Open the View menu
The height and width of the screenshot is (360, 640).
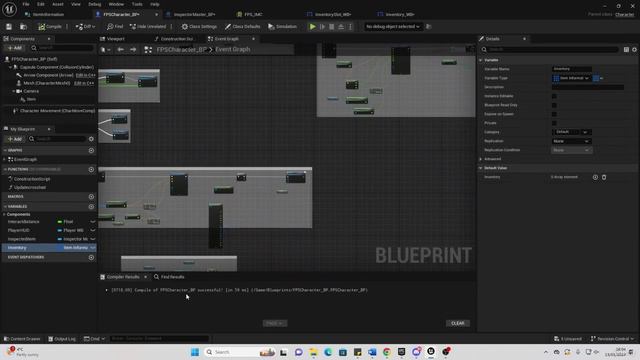tap(76, 4)
